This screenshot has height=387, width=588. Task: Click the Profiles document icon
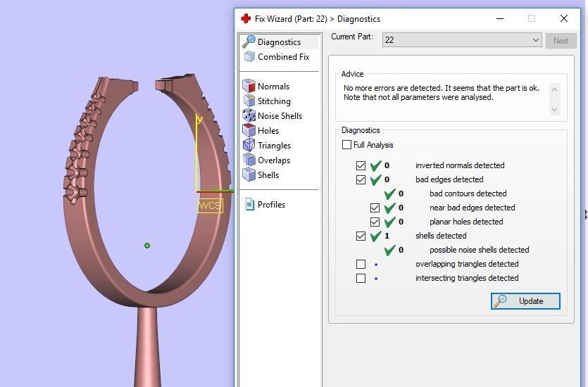pos(249,204)
